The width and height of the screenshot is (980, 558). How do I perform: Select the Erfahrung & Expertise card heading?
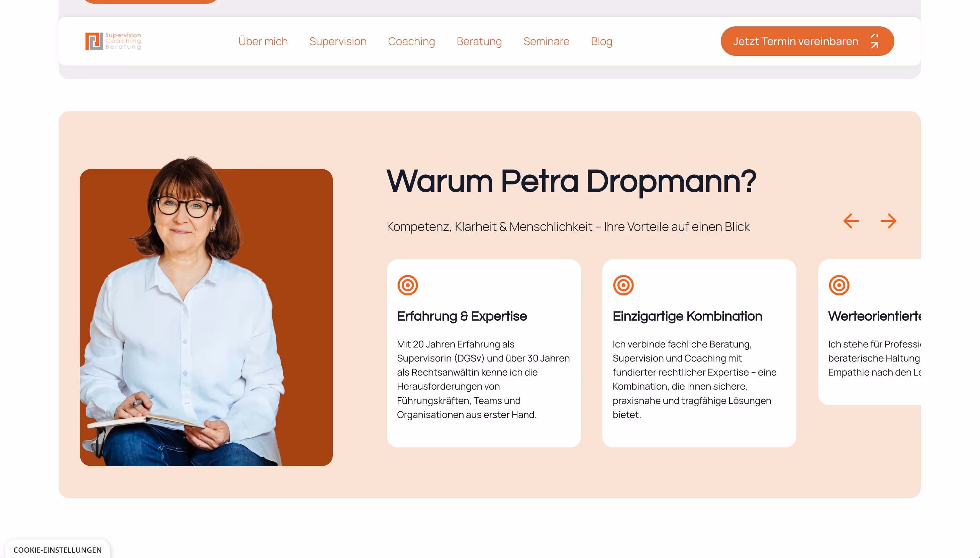pyautogui.click(x=462, y=316)
